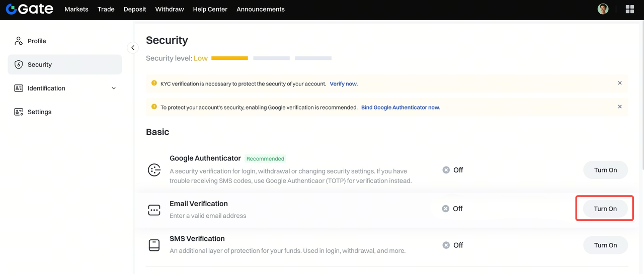Turn on Google Authenticator
The width and height of the screenshot is (644, 274).
pos(605,170)
